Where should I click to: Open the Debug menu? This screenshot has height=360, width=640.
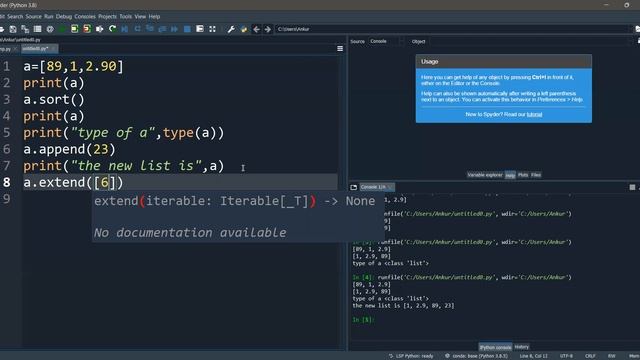tap(64, 16)
